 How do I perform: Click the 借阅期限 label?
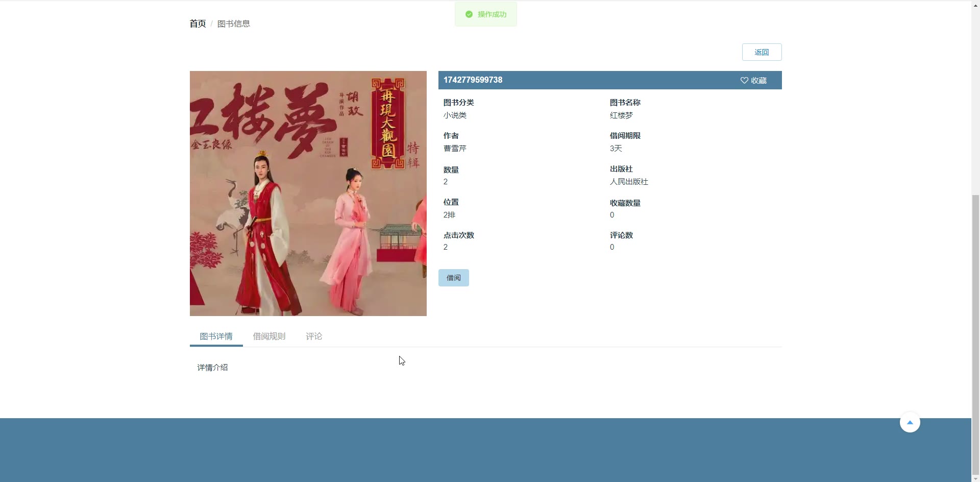[625, 136]
